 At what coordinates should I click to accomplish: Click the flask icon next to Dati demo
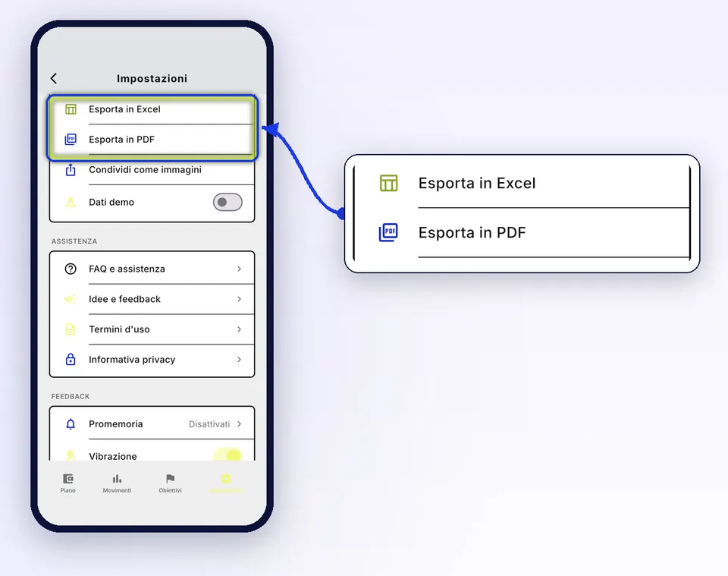coord(71,202)
